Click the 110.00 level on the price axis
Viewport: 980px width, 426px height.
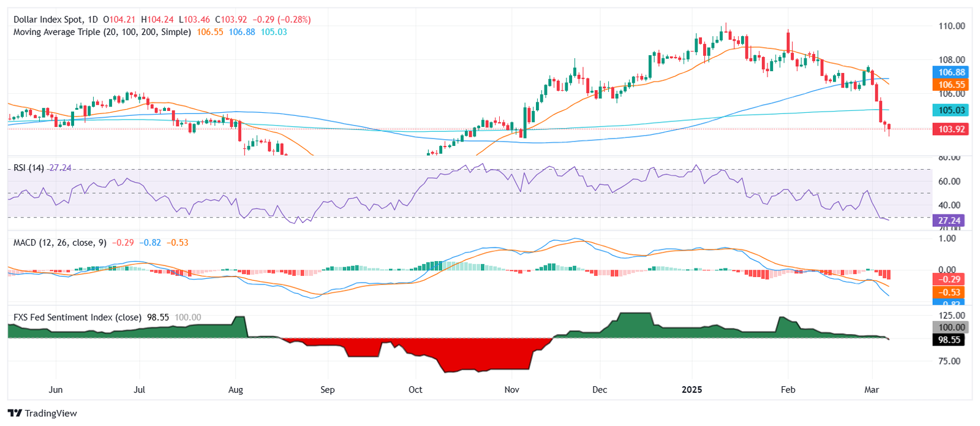pos(951,26)
